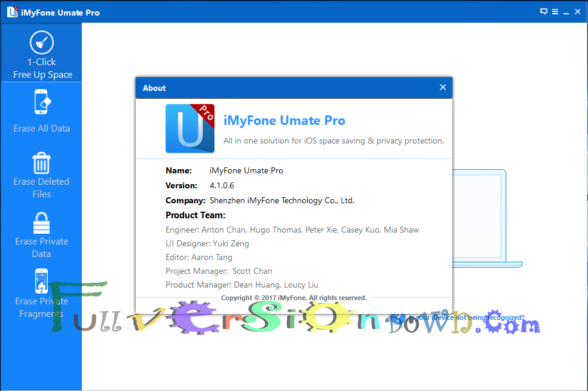588x391 pixels.
Task: Click the 'About' dialog title
Action: (x=154, y=88)
